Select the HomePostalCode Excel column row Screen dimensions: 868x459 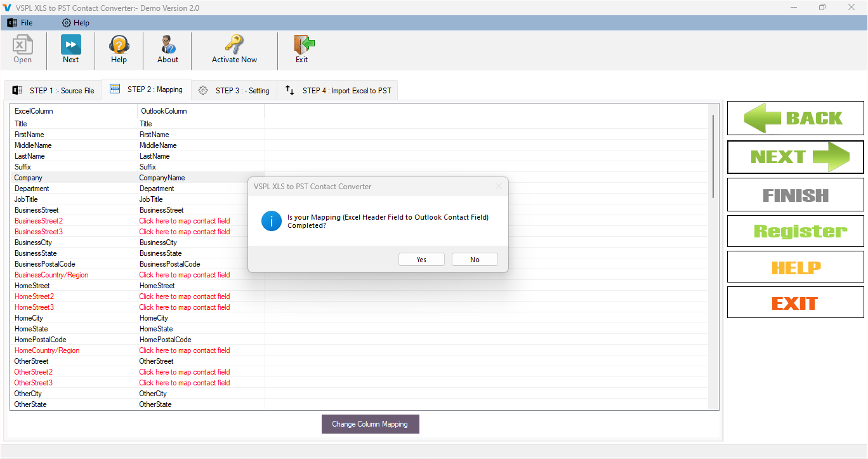40,340
